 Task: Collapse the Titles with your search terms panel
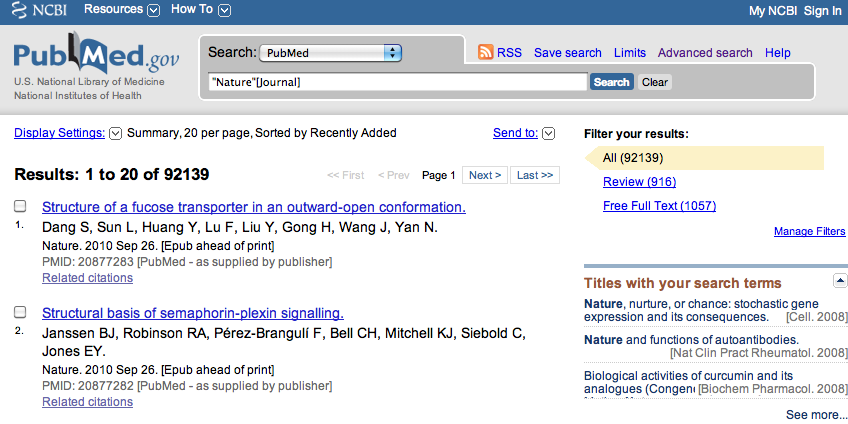(x=840, y=281)
